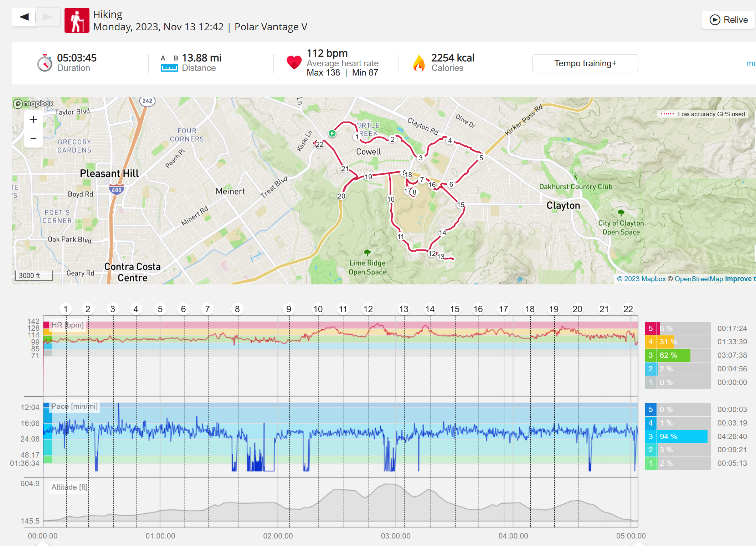The height and width of the screenshot is (546, 756).
Task: Go to the previous training session arrow
Action: coord(24,17)
